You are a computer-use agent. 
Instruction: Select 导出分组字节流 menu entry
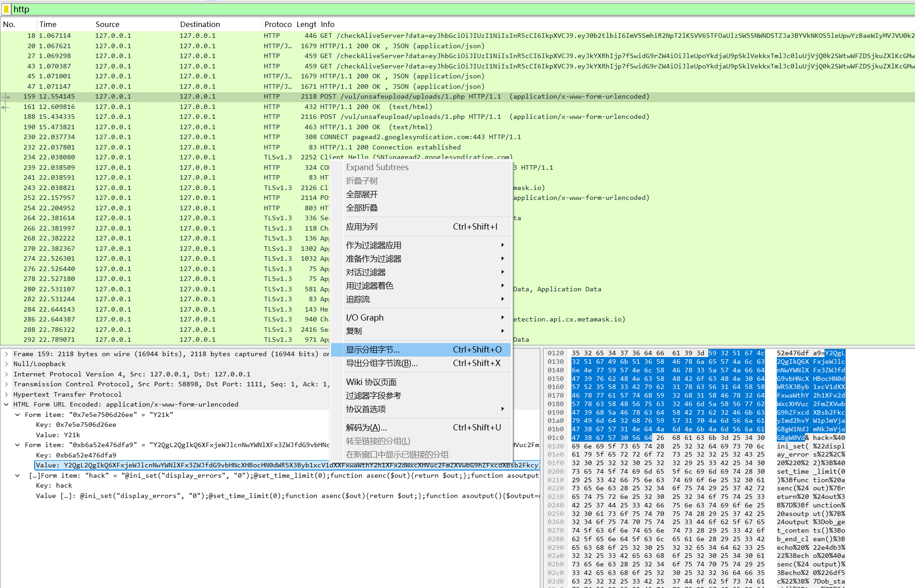[x=382, y=363]
